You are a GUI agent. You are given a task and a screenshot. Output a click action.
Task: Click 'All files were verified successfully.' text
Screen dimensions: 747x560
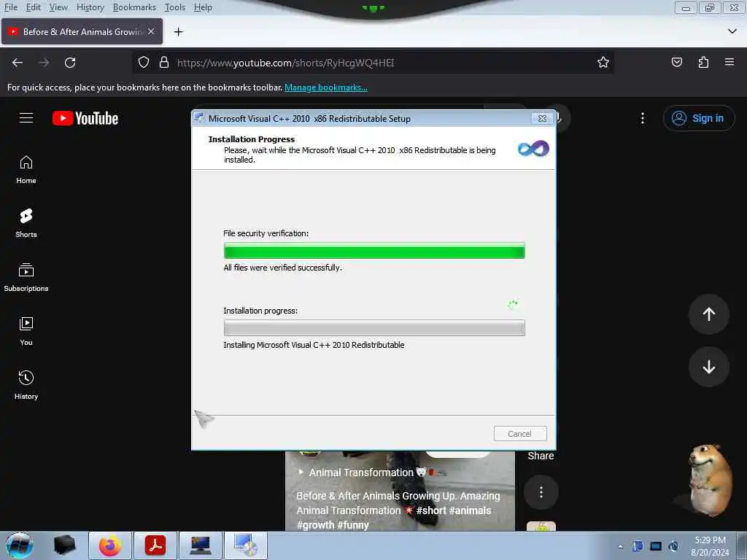pyautogui.click(x=283, y=268)
